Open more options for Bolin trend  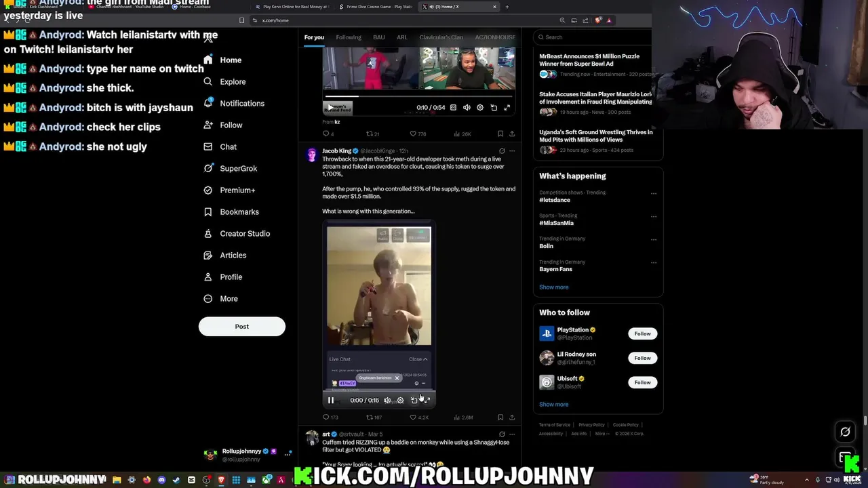tap(654, 239)
